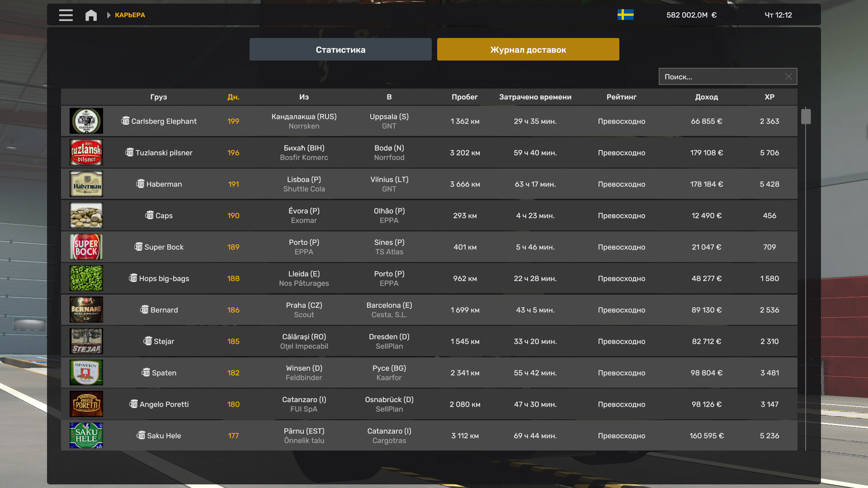Viewport: 868px width, 488px height.
Task: Click the Чт 12:12 clock
Action: point(778,15)
